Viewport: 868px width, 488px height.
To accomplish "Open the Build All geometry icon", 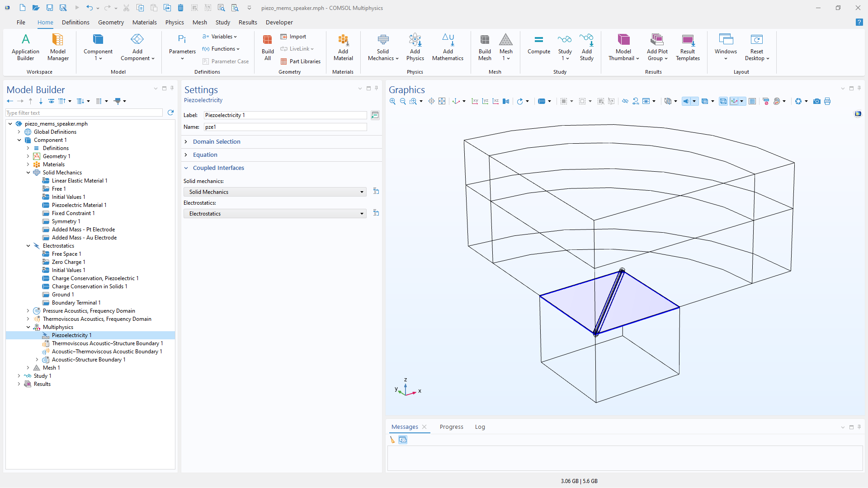I will pos(267,47).
